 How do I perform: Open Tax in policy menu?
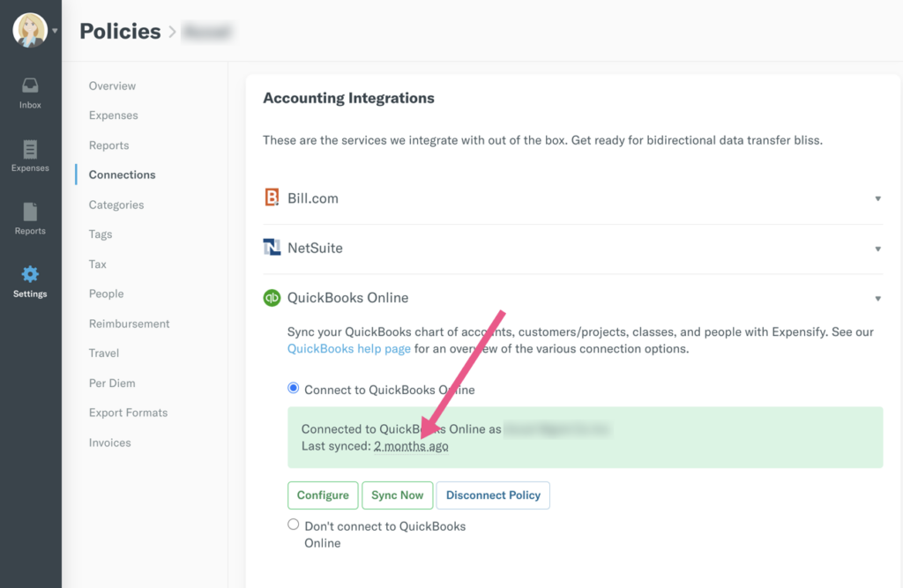[97, 264]
